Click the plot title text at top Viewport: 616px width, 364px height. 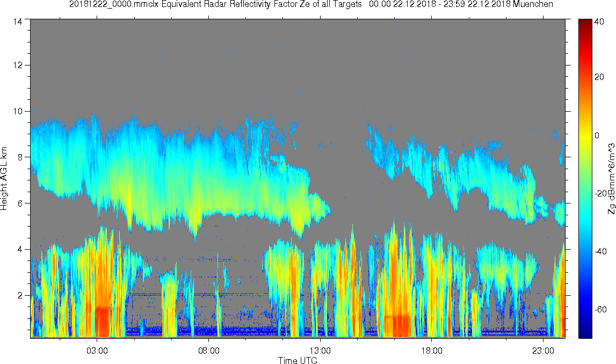tap(311, 4)
